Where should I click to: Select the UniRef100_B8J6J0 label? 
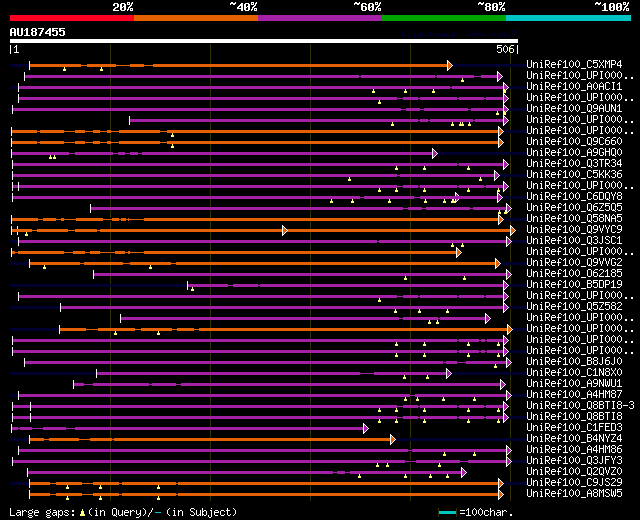coord(574,362)
